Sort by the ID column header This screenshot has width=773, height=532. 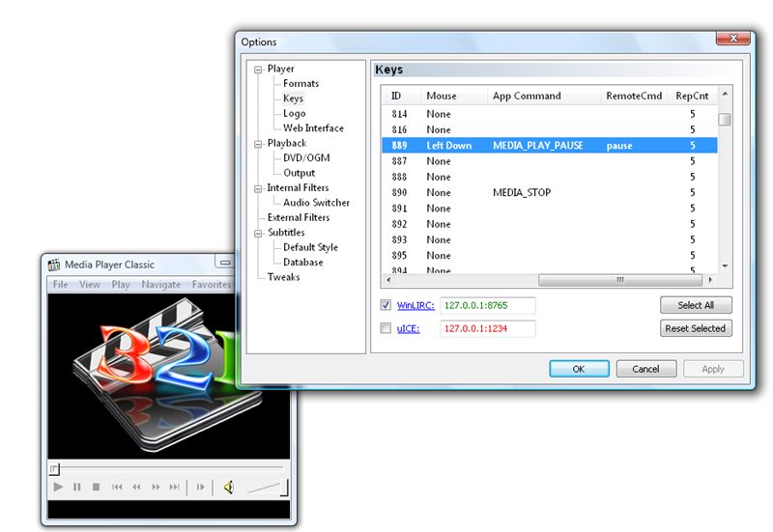tap(402, 96)
